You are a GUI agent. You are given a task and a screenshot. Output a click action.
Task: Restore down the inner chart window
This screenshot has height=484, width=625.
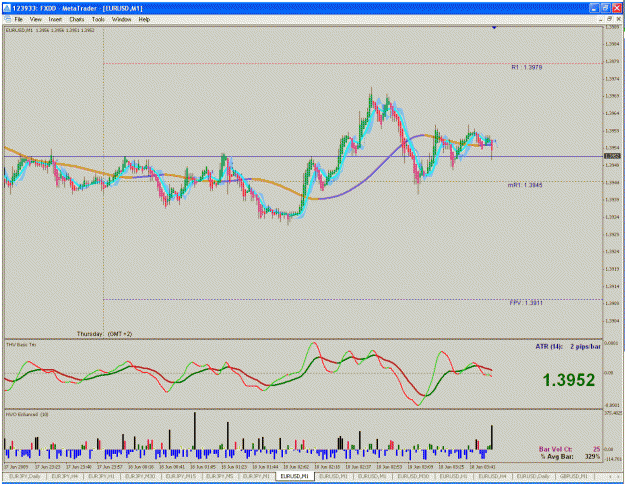[x=609, y=19]
